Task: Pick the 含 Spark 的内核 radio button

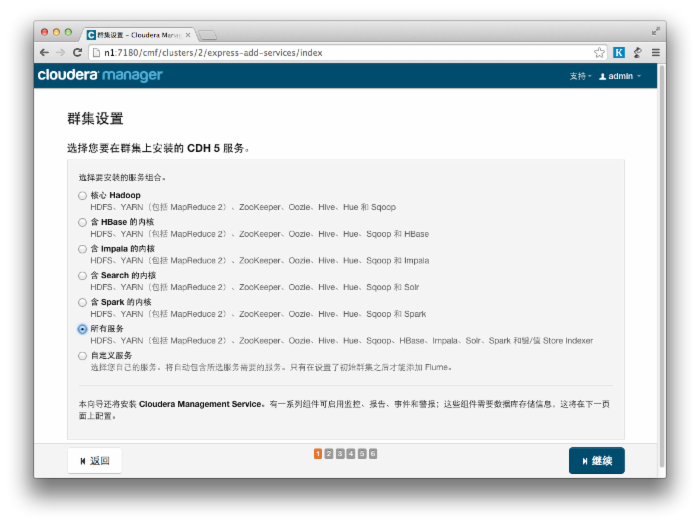Action: [x=82, y=302]
